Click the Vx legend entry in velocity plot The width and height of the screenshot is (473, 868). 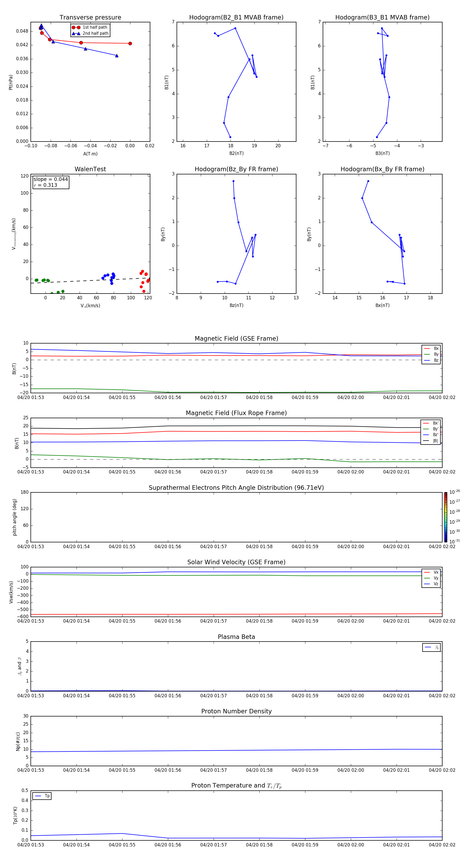pos(431,572)
